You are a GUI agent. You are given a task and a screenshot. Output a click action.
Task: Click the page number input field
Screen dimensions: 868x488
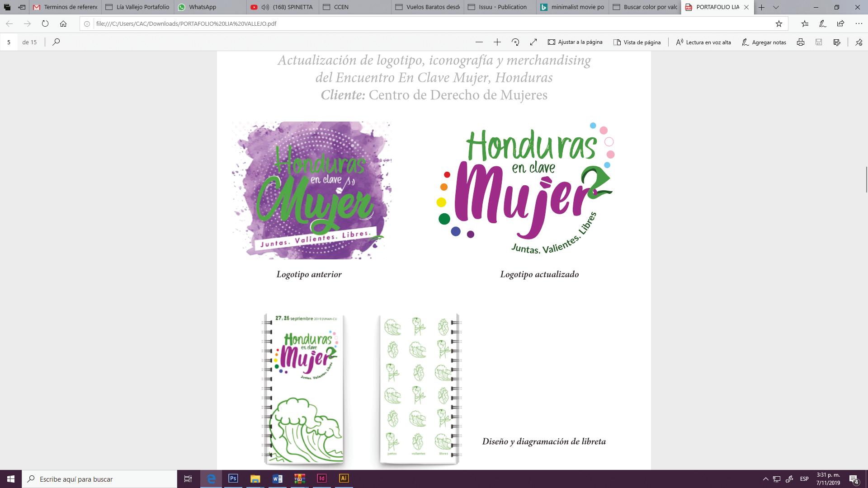coord(9,42)
